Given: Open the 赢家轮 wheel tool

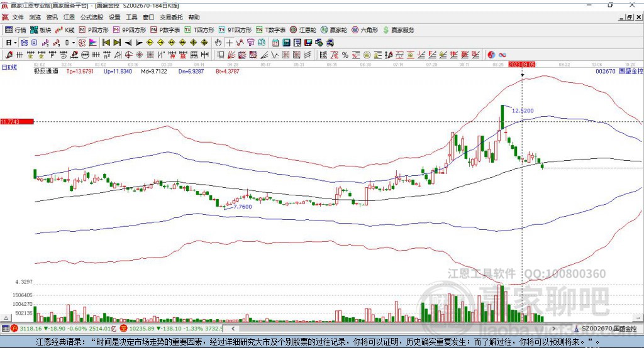Looking at the screenshot, I should click(334, 30).
